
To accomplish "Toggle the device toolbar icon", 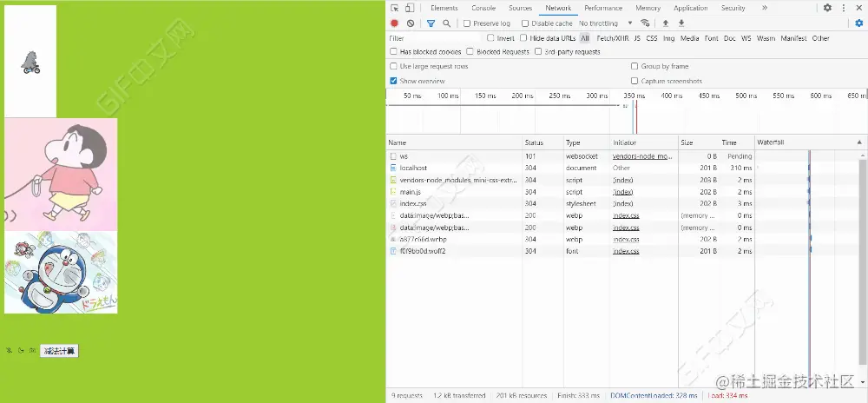I will tap(409, 8).
